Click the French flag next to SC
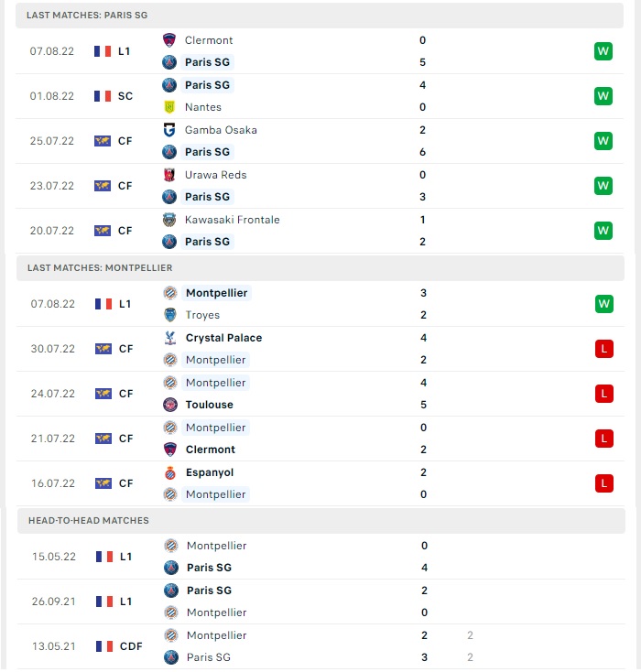The image size is (641, 672). coord(103,96)
